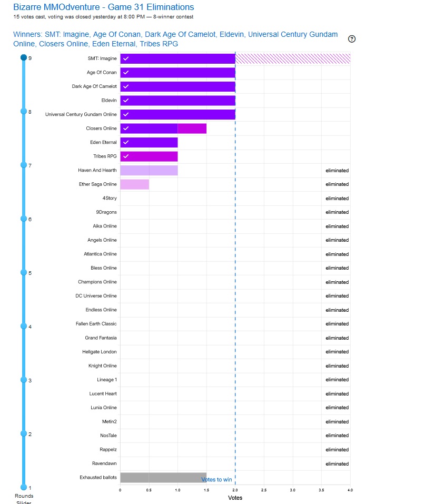The height and width of the screenshot is (504, 444).
Task: Click the hatched surplus section of SMT: Imagine bar
Action: 293,58
